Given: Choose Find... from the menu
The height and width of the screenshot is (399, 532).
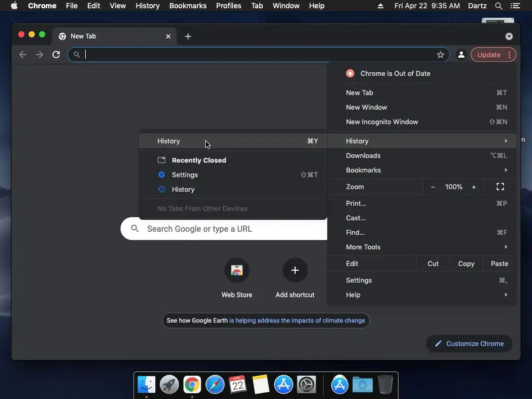Looking at the screenshot, I should 422,232.
